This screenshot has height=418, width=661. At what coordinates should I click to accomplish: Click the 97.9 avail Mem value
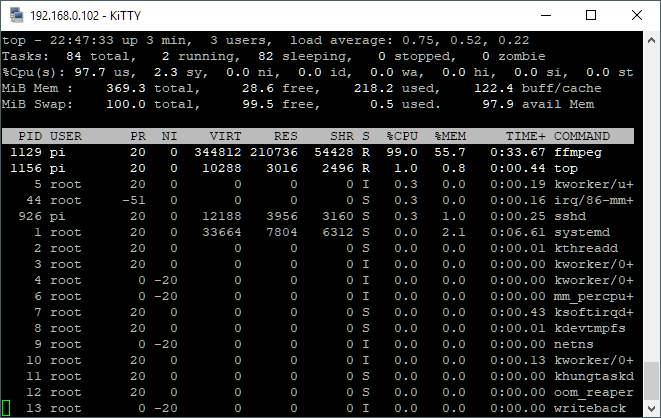(498, 104)
